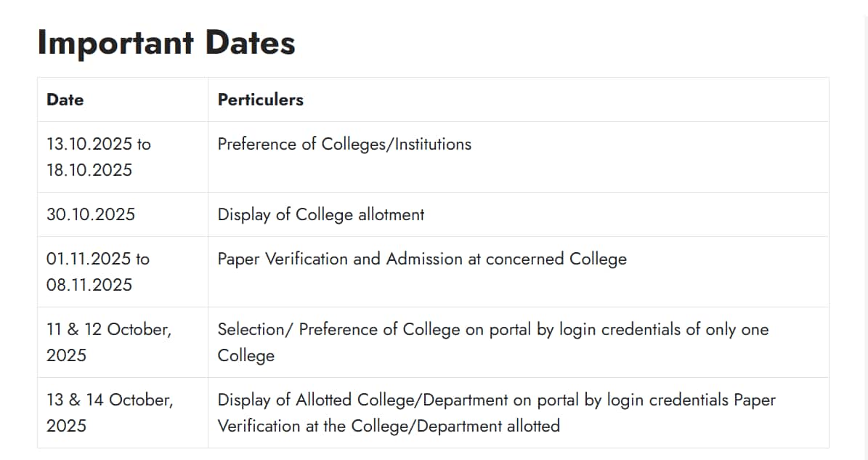Viewport: 868px width, 460px height.
Task: Select the Perticulers column header
Action: click(x=260, y=100)
